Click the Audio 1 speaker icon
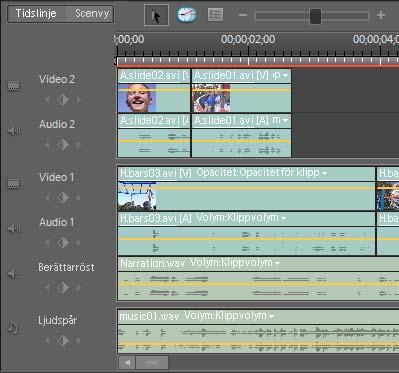 (14, 228)
